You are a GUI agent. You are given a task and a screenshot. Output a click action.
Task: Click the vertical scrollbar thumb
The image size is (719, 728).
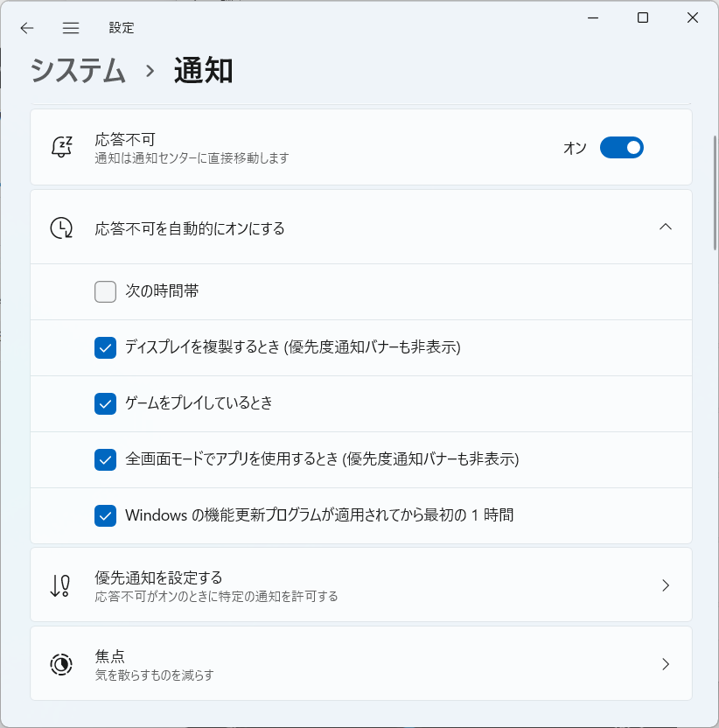pos(716,192)
